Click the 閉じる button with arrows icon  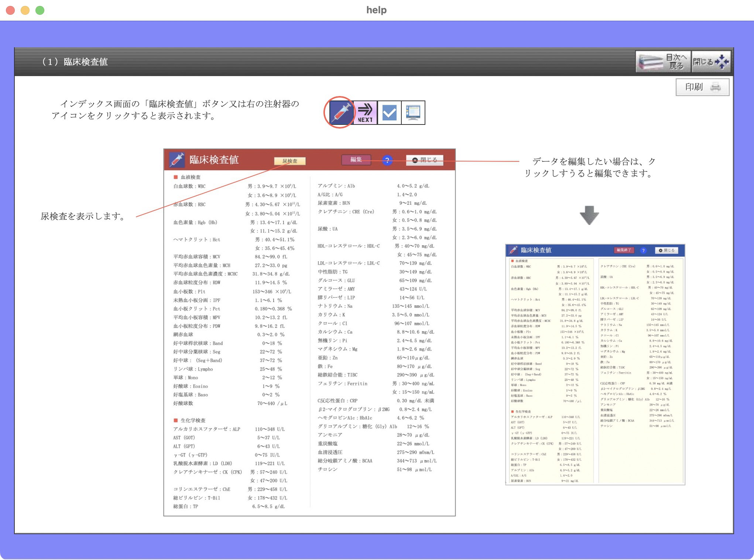711,62
